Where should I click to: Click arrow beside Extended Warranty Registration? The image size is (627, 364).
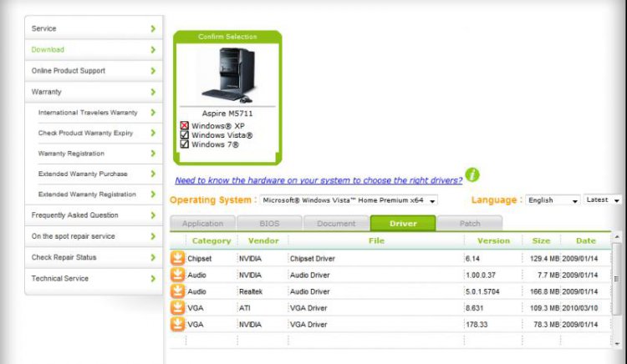coord(153,194)
